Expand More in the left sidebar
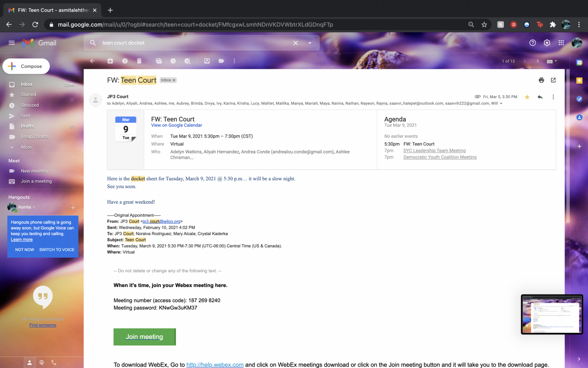Screen dimensions: 588x368 (x=26, y=147)
